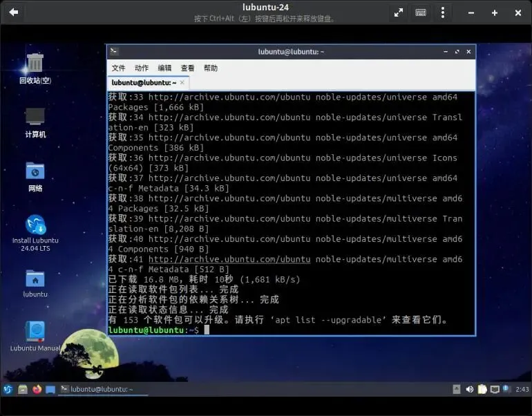Open the Lubuntu Manual desktop icon
532x416 pixels.
[x=35, y=337]
